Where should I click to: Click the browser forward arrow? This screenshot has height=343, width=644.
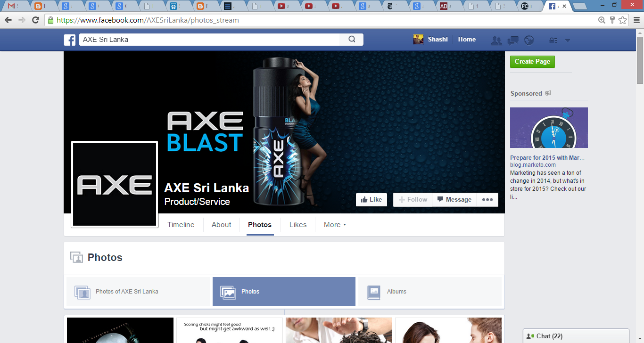(x=22, y=20)
